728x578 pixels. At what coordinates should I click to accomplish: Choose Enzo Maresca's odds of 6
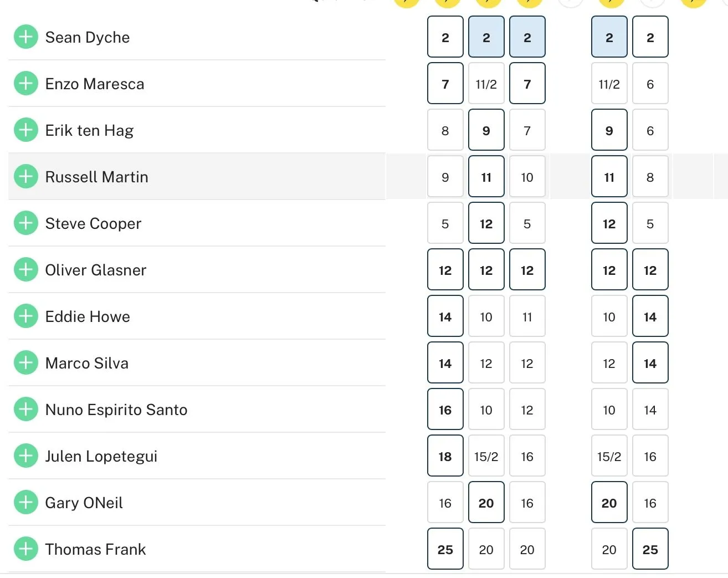[650, 84]
